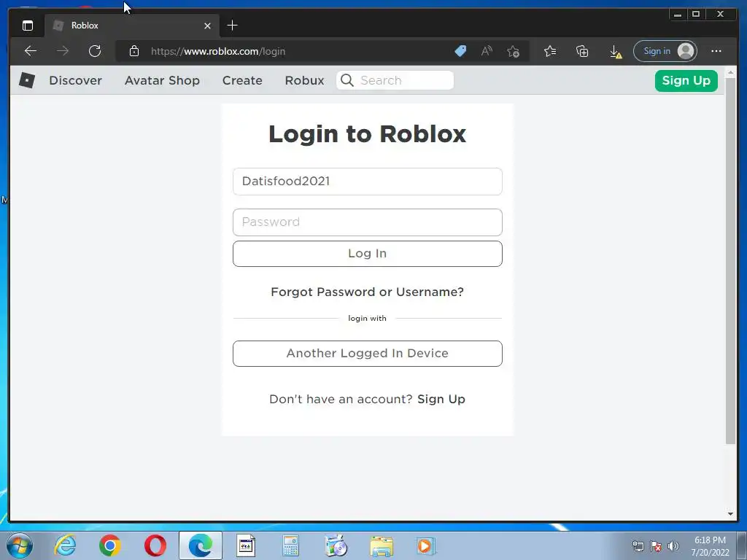This screenshot has height=560, width=747.
Task: Open a new browser tab
Action: pyautogui.click(x=232, y=26)
